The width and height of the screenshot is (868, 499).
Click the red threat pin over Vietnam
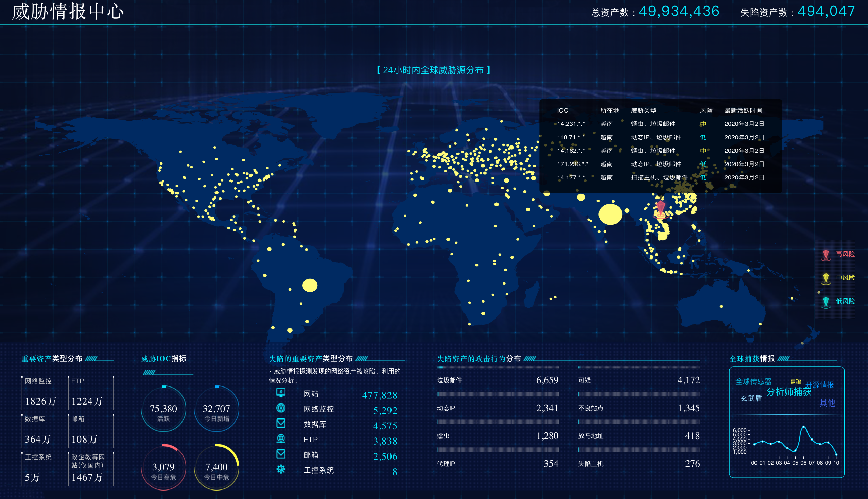tap(660, 209)
